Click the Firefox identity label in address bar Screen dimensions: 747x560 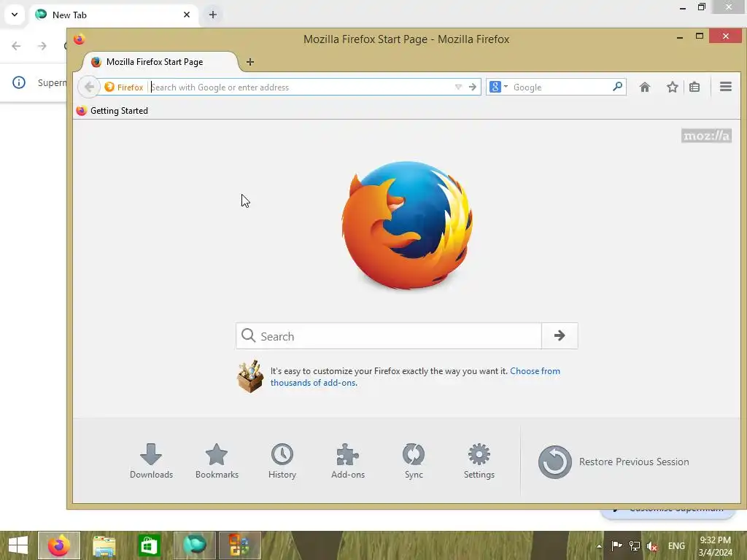pyautogui.click(x=124, y=87)
